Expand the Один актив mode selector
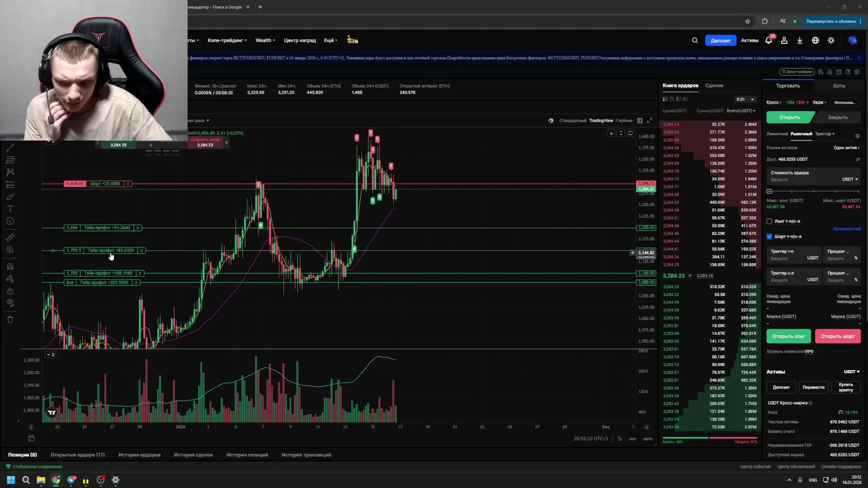The width and height of the screenshot is (868, 488). (x=846, y=148)
